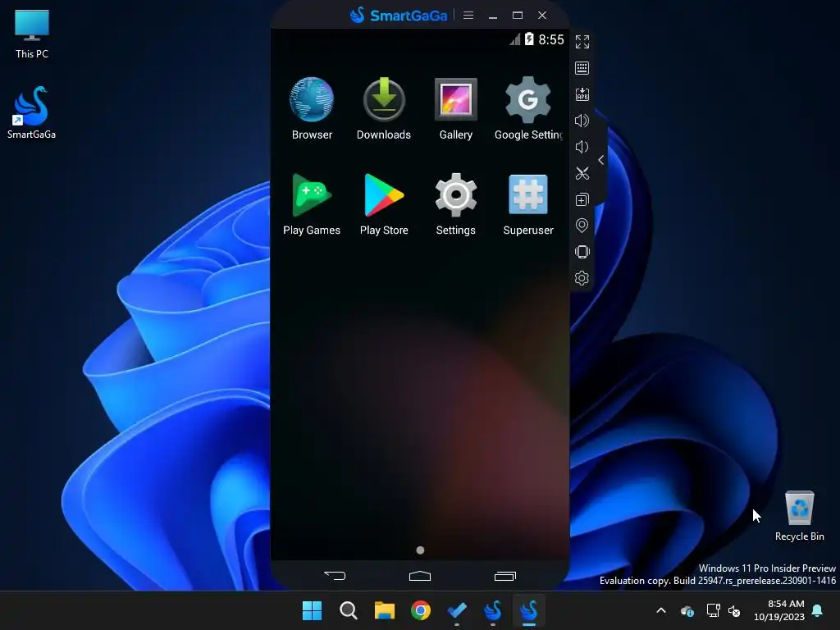Click the muted volume tray icon
Image resolution: width=840 pixels, height=630 pixels.
[x=734, y=610]
